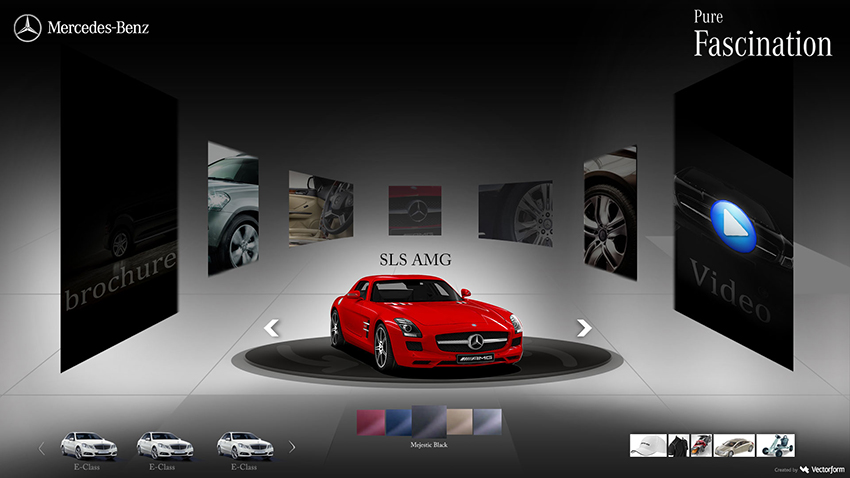
Task: Open the white cap merchandise thumbnail
Action: point(648,445)
